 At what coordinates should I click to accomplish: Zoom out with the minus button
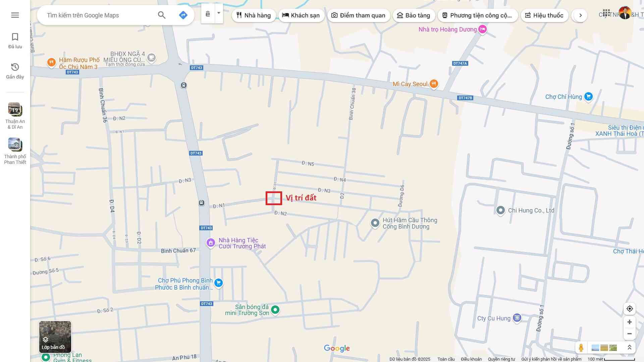(x=630, y=334)
